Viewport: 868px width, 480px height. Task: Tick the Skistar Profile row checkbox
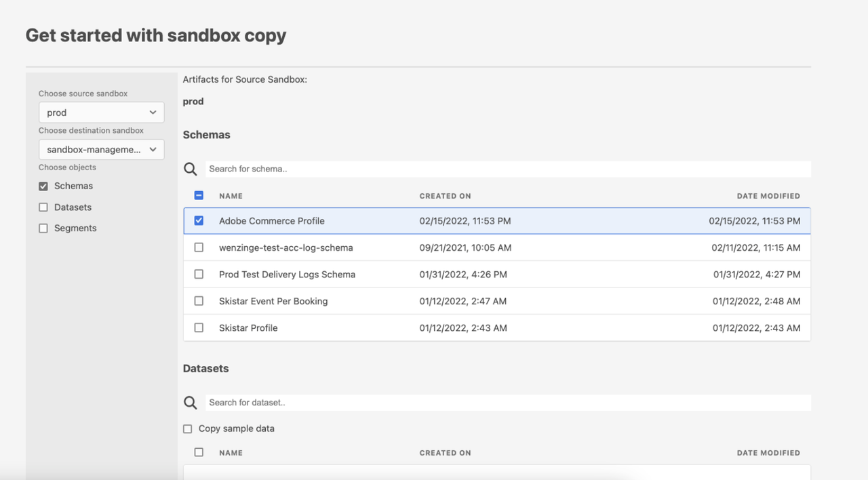pyautogui.click(x=199, y=327)
